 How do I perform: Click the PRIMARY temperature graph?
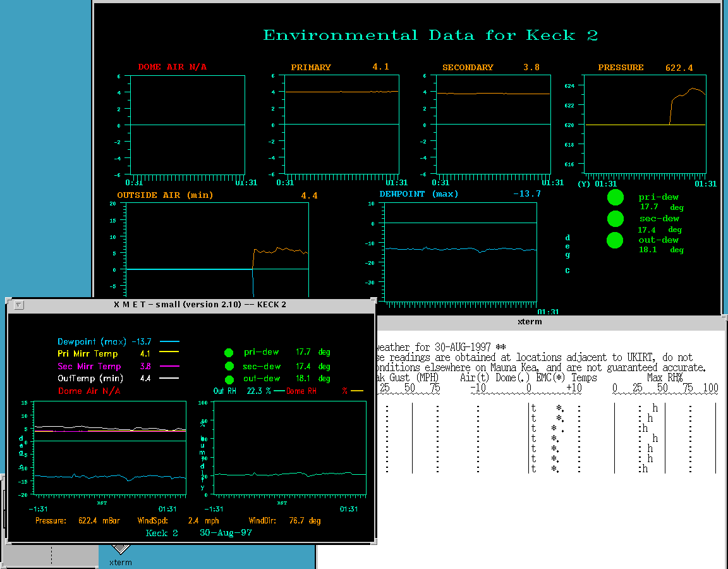pyautogui.click(x=342, y=125)
